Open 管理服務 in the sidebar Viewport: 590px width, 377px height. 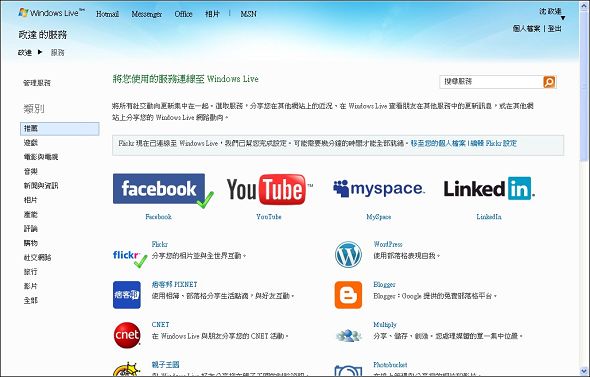(x=36, y=83)
